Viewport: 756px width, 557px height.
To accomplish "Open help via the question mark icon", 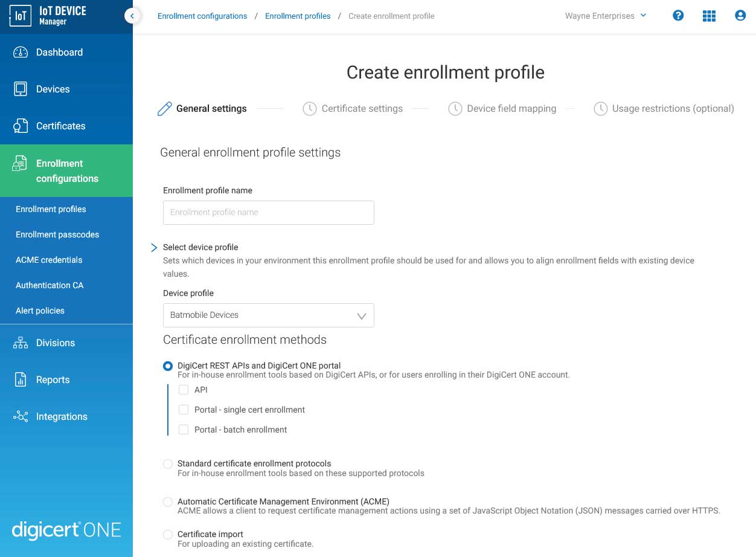I will 678,16.
